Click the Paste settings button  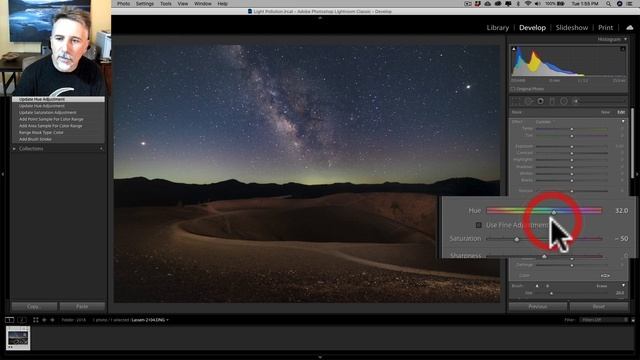click(82, 307)
